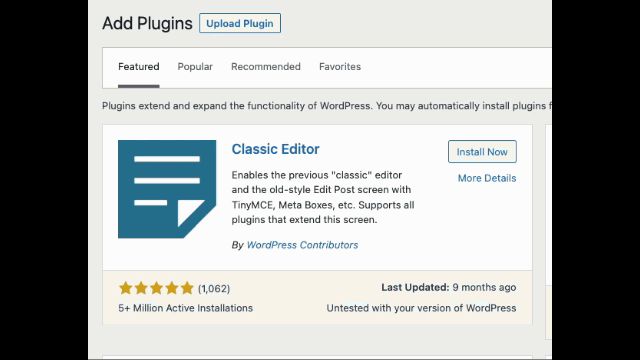Click "5+ Million Active Installations" text
This screenshot has height=360, width=640.
coord(186,308)
